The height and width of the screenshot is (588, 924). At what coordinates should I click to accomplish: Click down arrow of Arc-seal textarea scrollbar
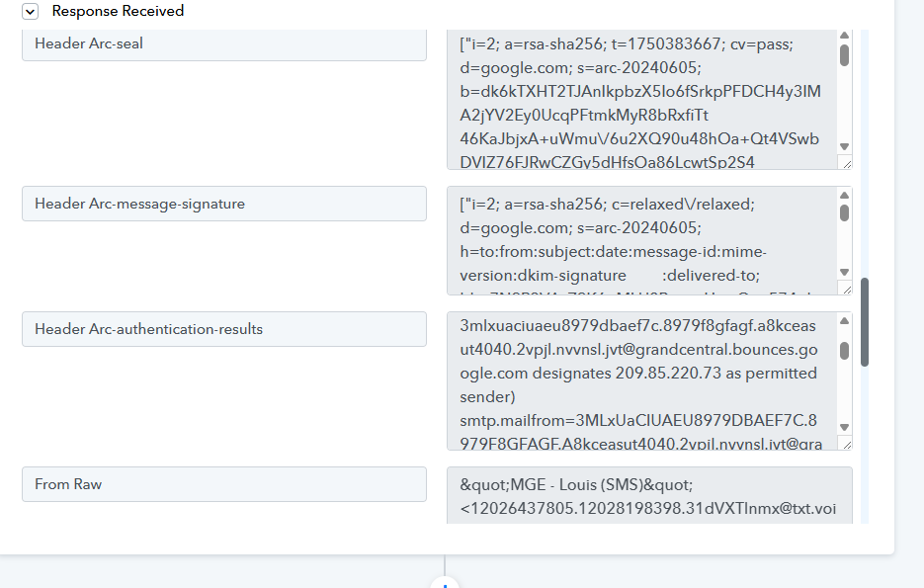(x=844, y=146)
